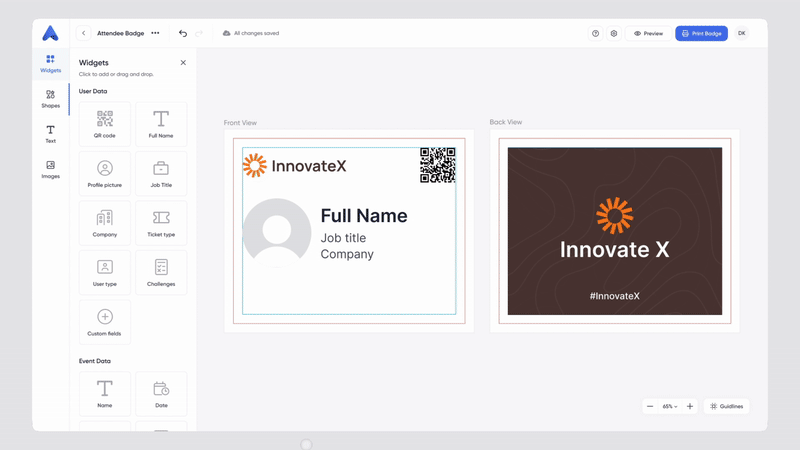Add the Job Title widget
Viewport: 800px width, 450px height.
click(161, 173)
